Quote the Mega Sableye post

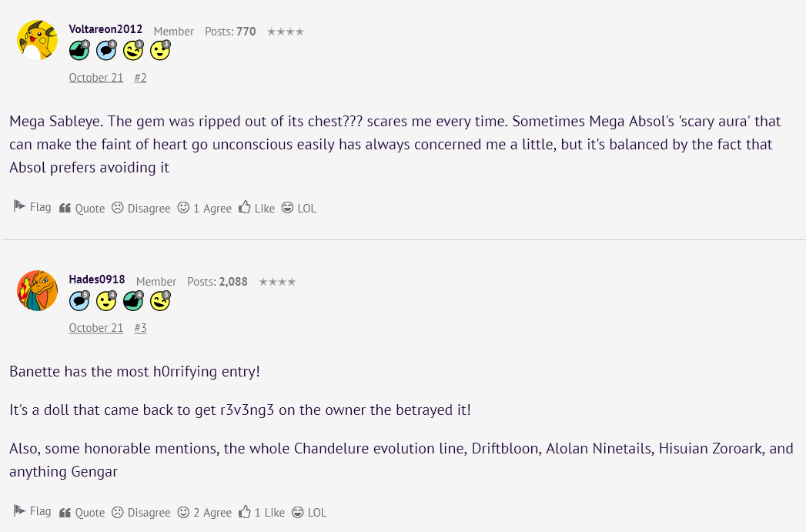click(82, 208)
